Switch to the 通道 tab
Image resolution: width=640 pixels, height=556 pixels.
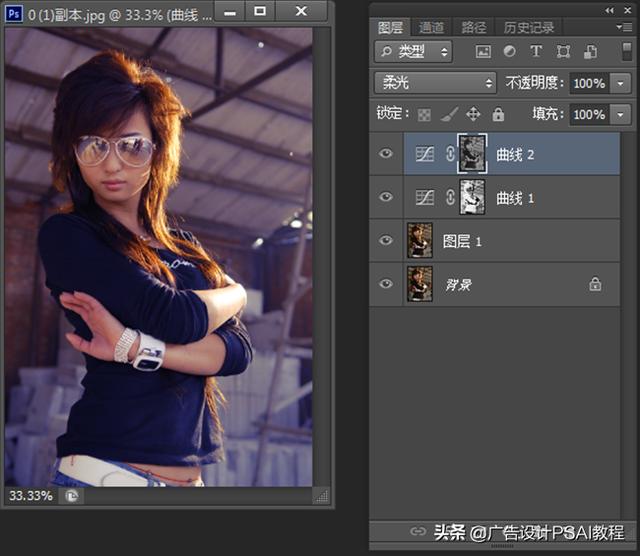coord(431,28)
